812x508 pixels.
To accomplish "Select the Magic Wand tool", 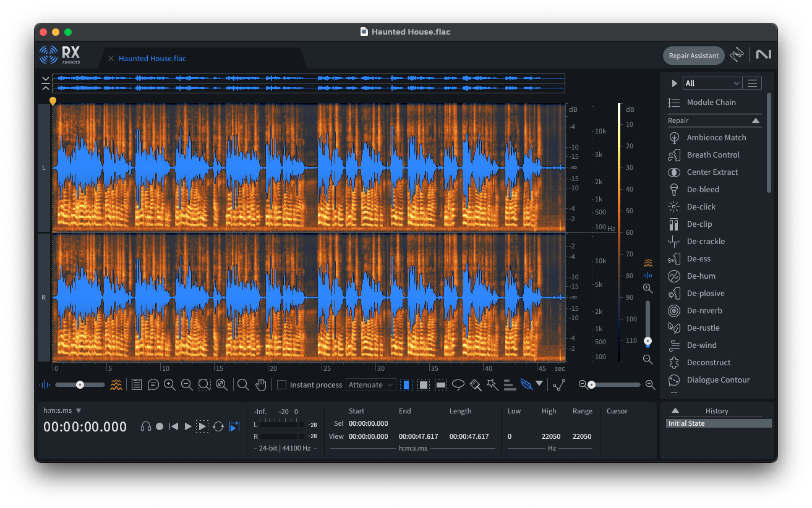I will 492,384.
